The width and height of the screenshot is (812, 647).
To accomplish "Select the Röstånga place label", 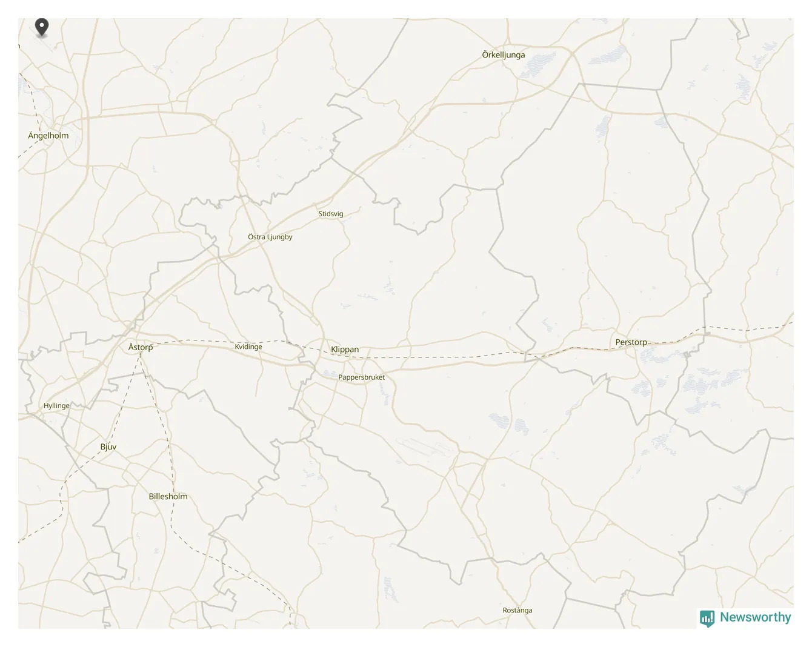I will 517,610.
